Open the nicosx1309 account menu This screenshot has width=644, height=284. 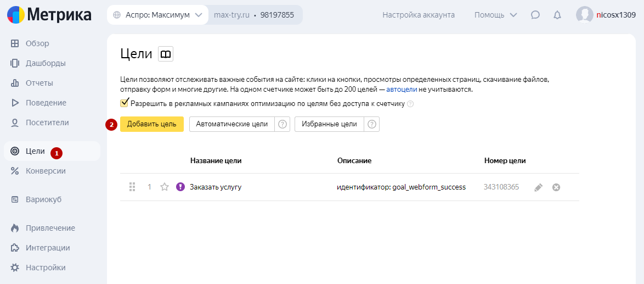coord(616,15)
